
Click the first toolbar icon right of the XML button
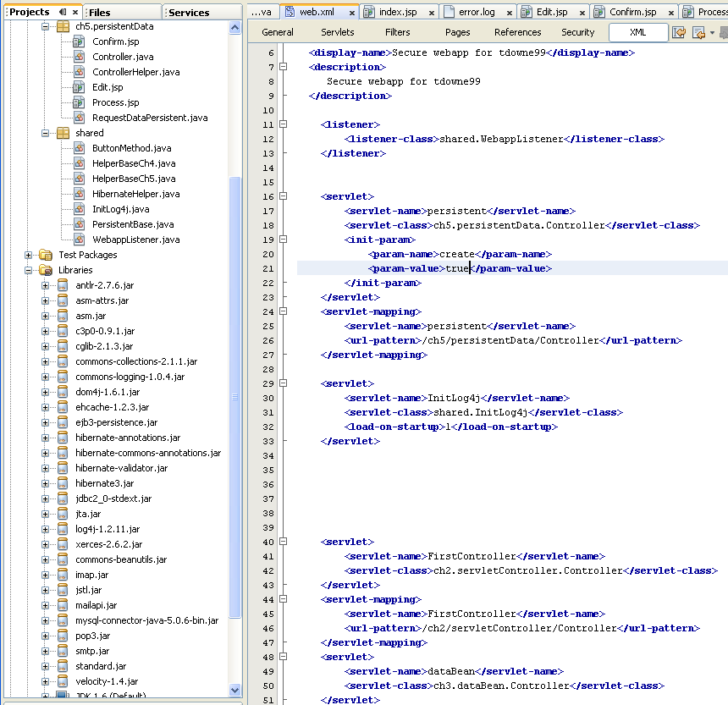coord(679,32)
